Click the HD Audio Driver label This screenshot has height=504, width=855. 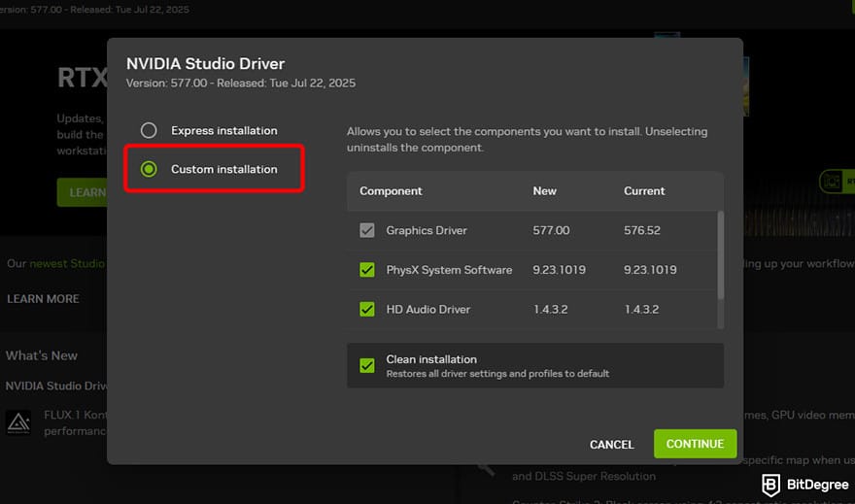pyautogui.click(x=428, y=309)
